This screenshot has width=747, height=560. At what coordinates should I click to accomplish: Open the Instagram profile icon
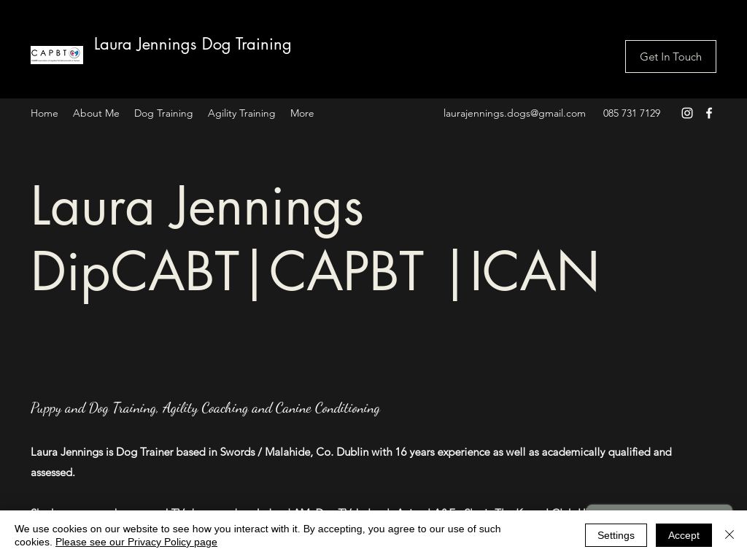tap(686, 113)
